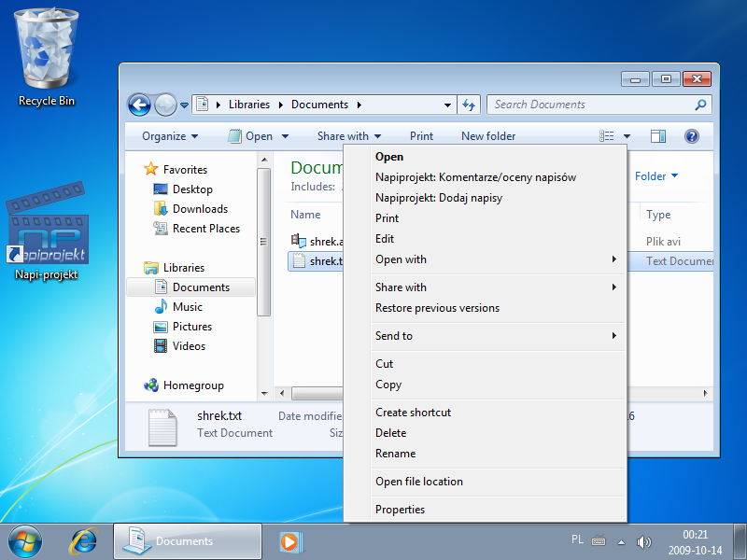Image resolution: width=747 pixels, height=560 pixels.
Task: Select Documents taskbar button
Action: pos(188,541)
